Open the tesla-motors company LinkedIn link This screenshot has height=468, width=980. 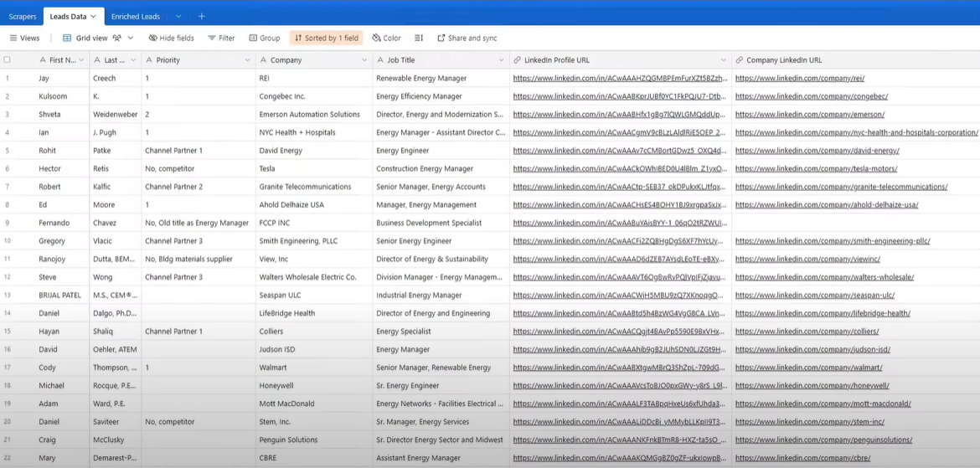click(817, 169)
